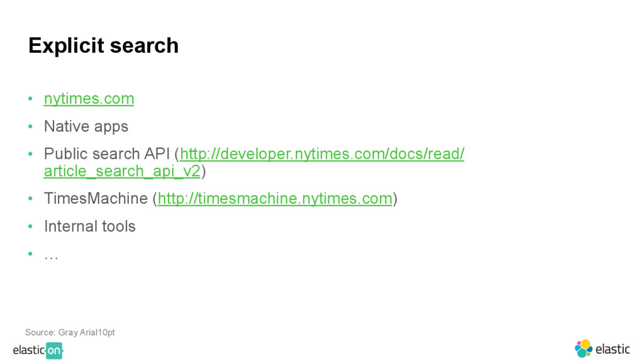Screen dimensions: 644x362
Task: Select the 'Explicit search' slide title
Action: point(104,45)
